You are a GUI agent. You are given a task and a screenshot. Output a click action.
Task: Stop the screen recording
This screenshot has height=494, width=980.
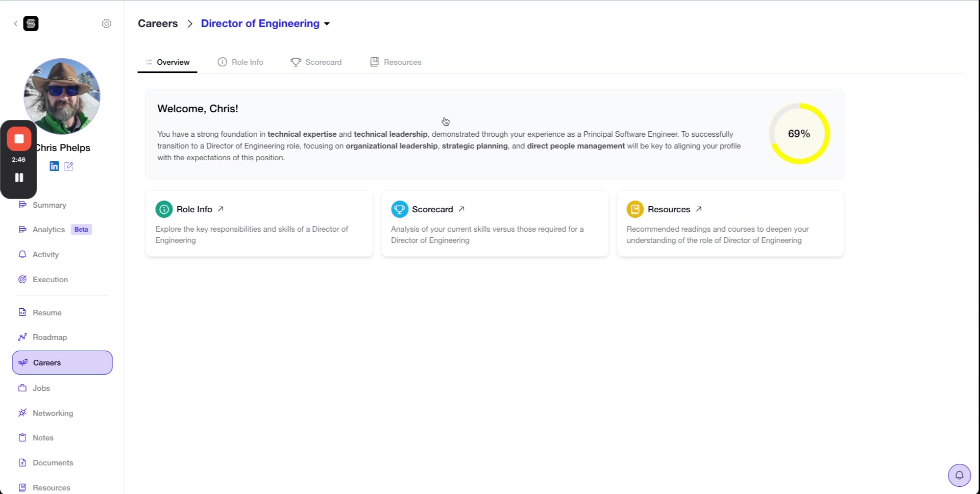coord(19,139)
